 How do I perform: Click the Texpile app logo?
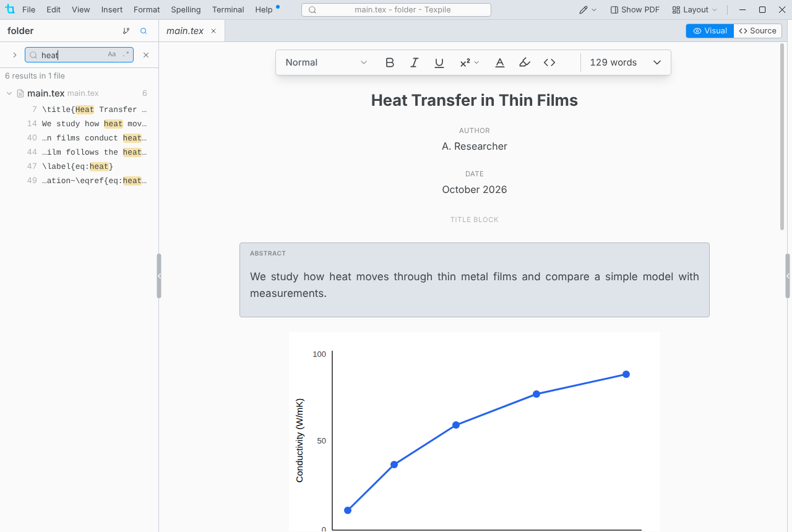(9, 9)
